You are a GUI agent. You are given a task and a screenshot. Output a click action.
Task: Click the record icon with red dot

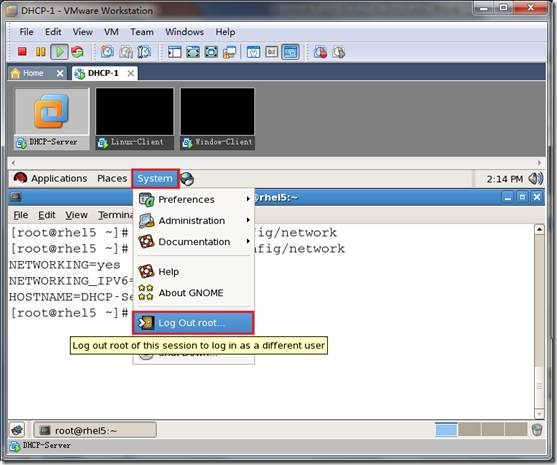320,52
